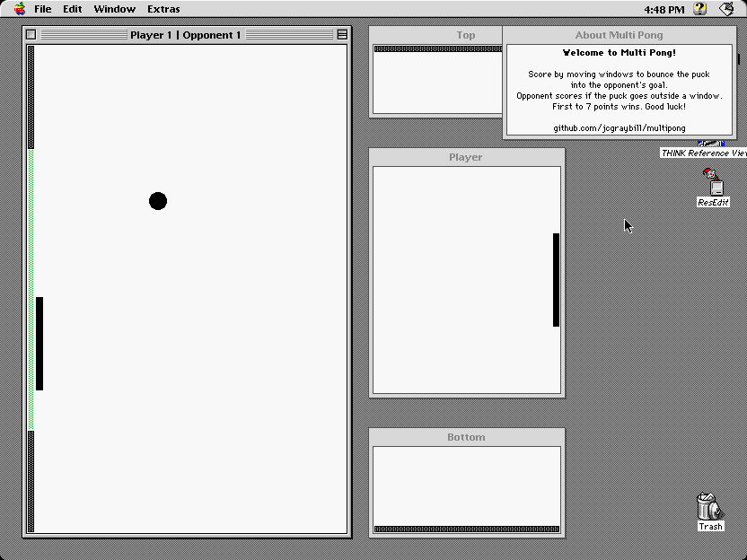This screenshot has height=560, width=747.
Task: Click the green goal strip on the left edge
Action: point(31,290)
